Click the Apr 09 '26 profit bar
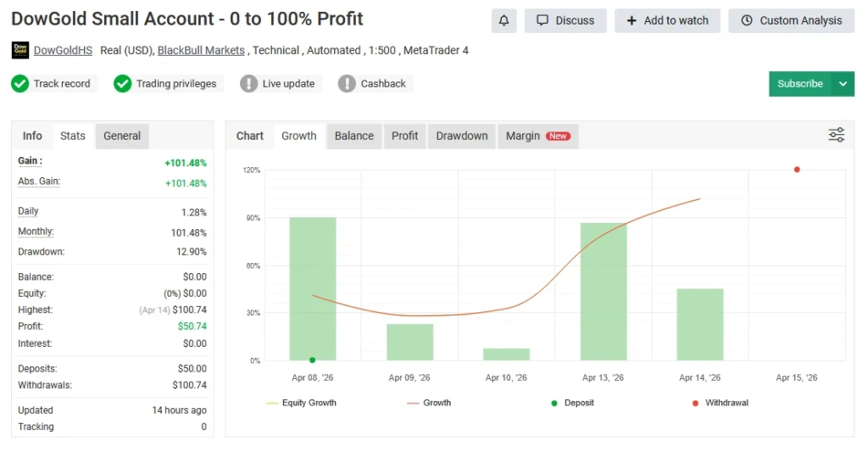This screenshot has height=452, width=868. point(409,343)
